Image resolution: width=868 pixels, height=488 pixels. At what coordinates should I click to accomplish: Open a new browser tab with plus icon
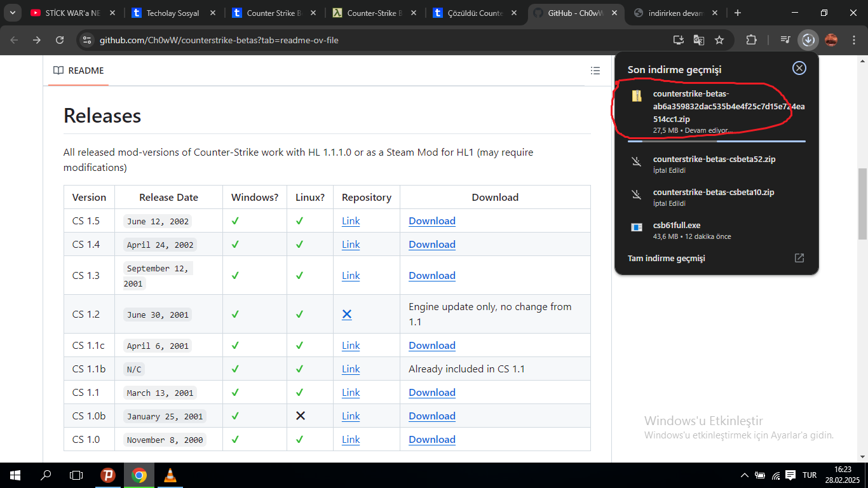coord(737,13)
